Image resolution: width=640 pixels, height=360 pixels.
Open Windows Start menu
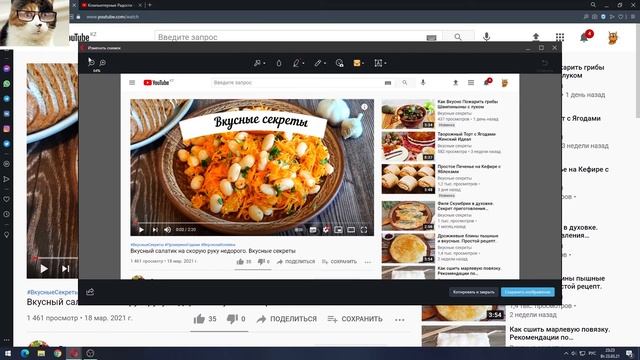[7, 353]
